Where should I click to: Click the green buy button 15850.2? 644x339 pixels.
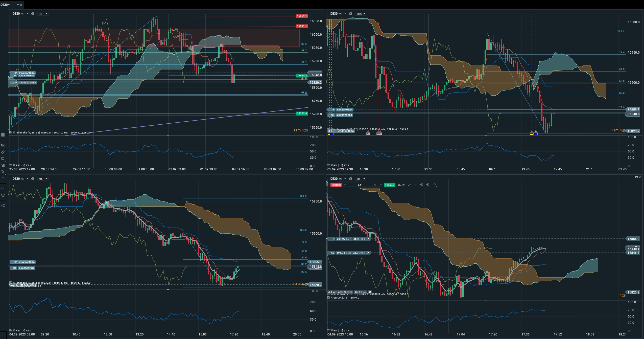[390, 185]
